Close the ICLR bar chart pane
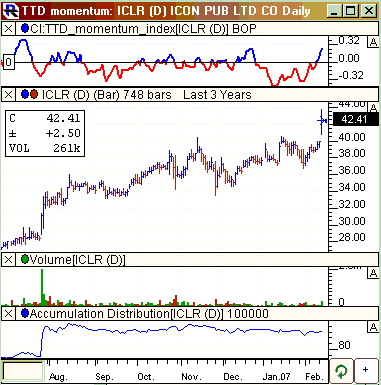 [x=8, y=95]
